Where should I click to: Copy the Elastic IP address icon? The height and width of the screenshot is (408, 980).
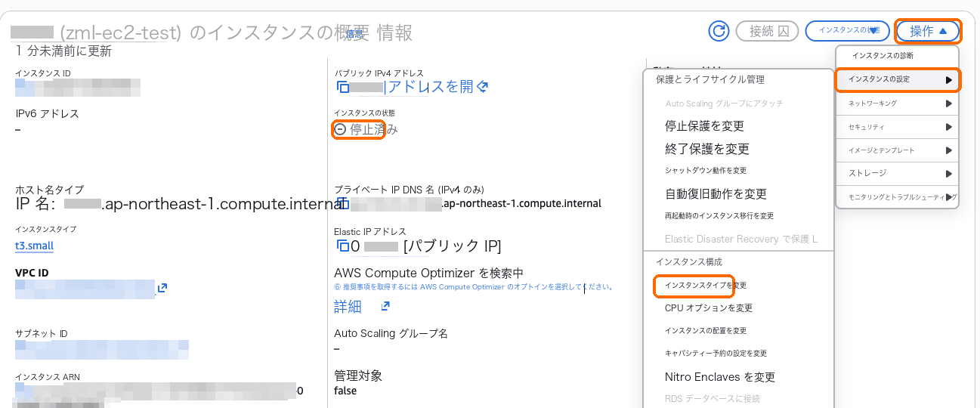(x=342, y=246)
